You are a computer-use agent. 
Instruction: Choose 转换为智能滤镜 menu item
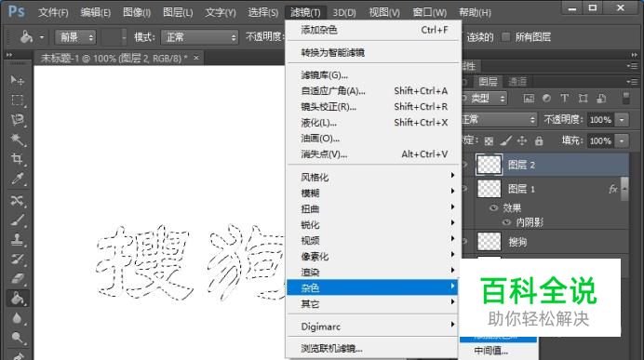coord(372,52)
